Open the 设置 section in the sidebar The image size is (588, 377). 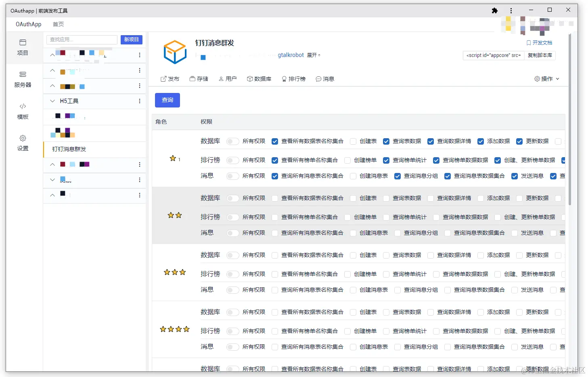pyautogui.click(x=23, y=143)
